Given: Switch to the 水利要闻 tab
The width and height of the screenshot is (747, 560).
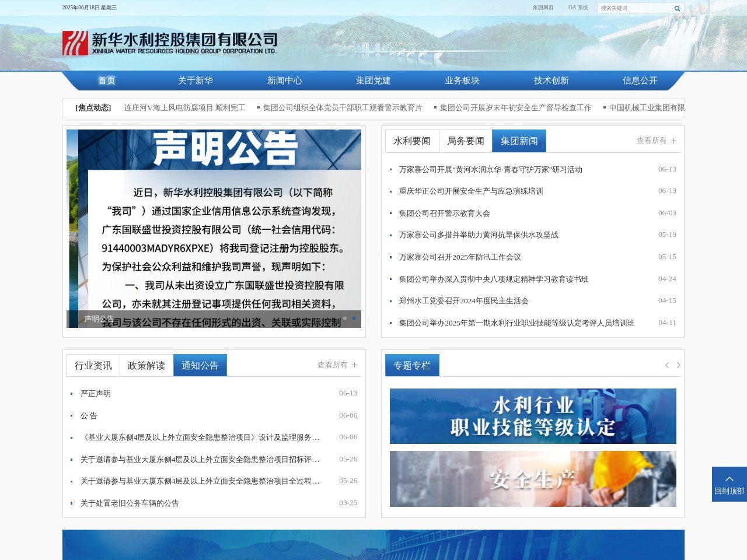Looking at the screenshot, I should point(412,141).
